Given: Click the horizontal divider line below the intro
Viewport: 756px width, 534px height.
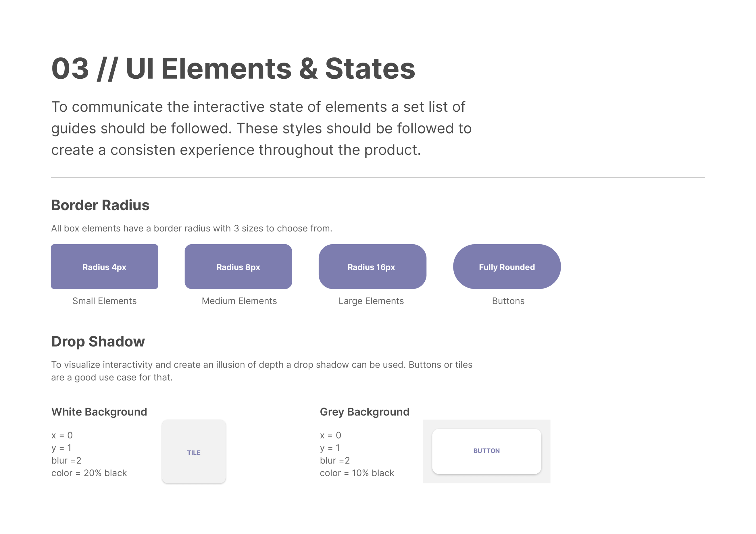Looking at the screenshot, I should (x=378, y=177).
